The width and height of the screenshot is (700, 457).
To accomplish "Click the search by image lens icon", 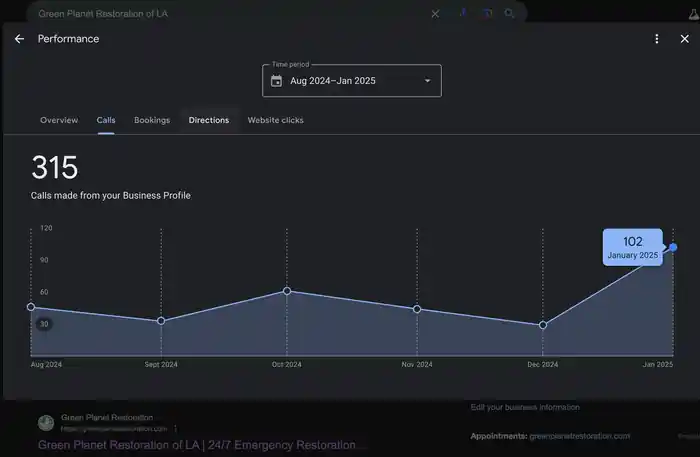I will pyautogui.click(x=487, y=13).
